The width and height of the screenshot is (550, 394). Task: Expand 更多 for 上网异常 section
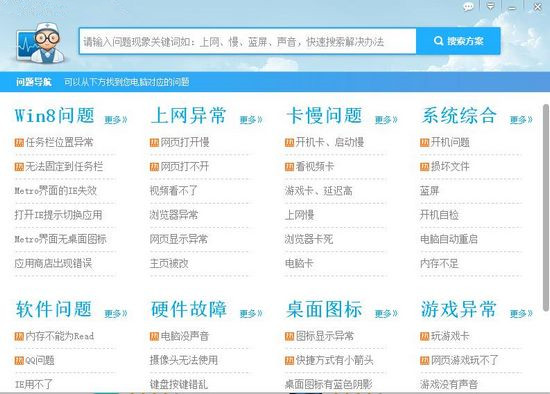[251, 120]
